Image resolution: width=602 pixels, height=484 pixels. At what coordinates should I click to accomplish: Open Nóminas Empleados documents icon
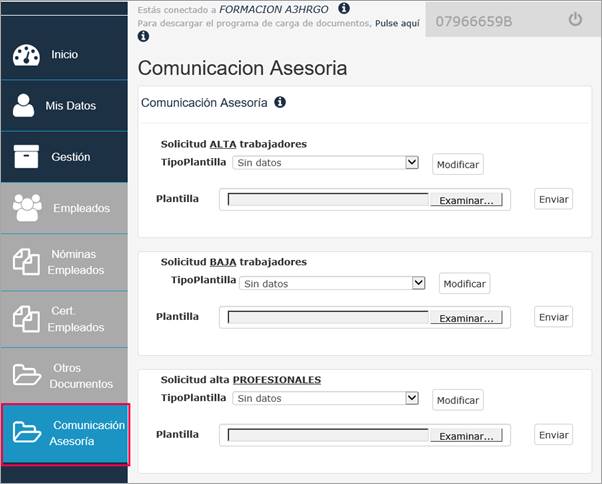coord(26,262)
